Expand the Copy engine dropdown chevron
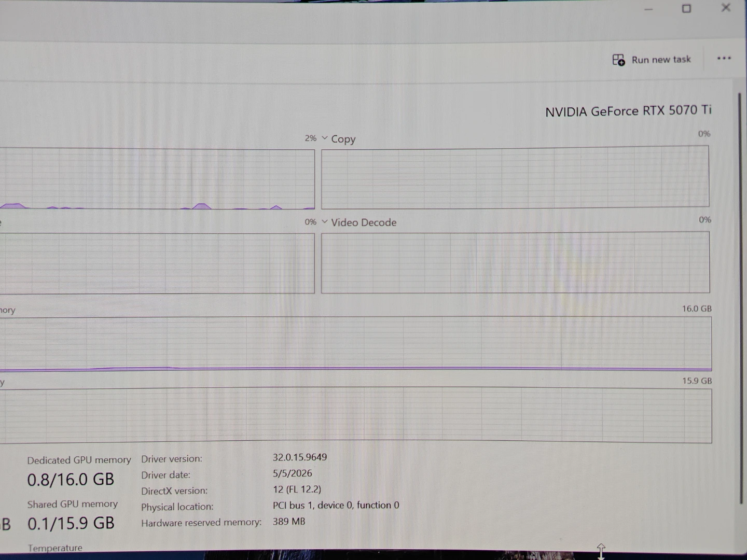The height and width of the screenshot is (560, 747). 325,138
